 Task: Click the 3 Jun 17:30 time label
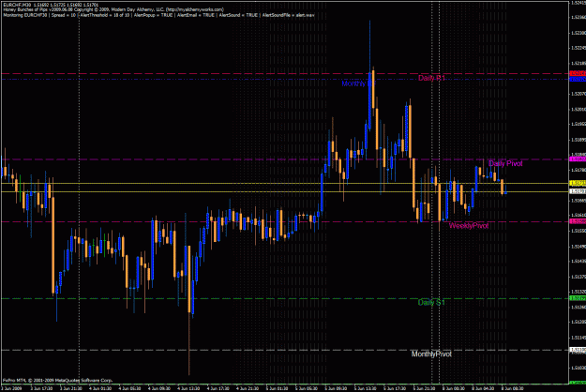click(x=41, y=388)
